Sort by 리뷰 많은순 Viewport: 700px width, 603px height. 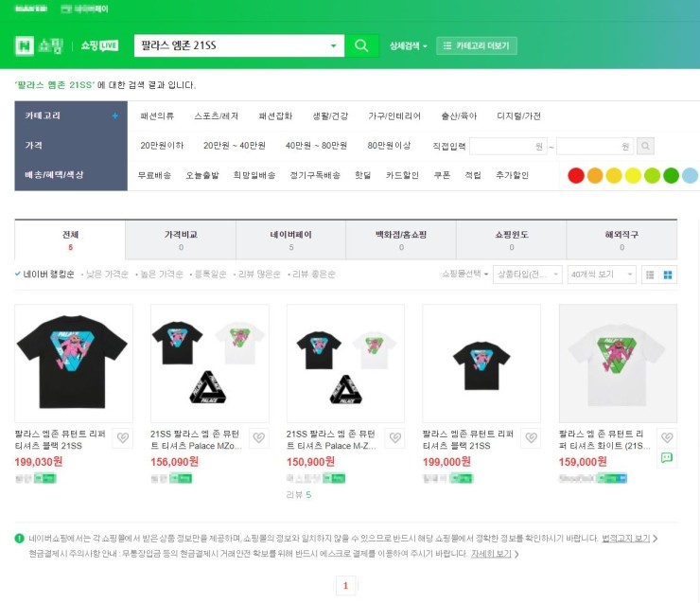coord(259,275)
